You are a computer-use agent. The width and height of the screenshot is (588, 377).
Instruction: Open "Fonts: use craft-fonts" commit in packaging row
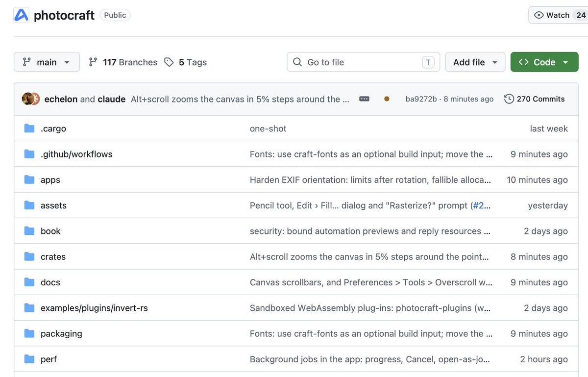point(371,333)
